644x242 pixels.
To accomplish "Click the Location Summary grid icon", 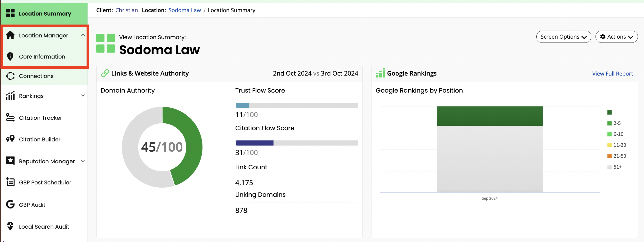I will pos(10,13).
